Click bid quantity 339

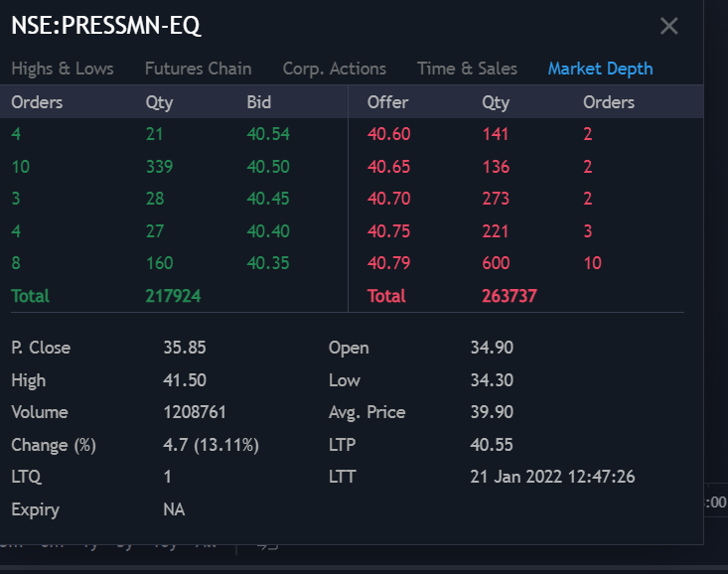(x=159, y=167)
